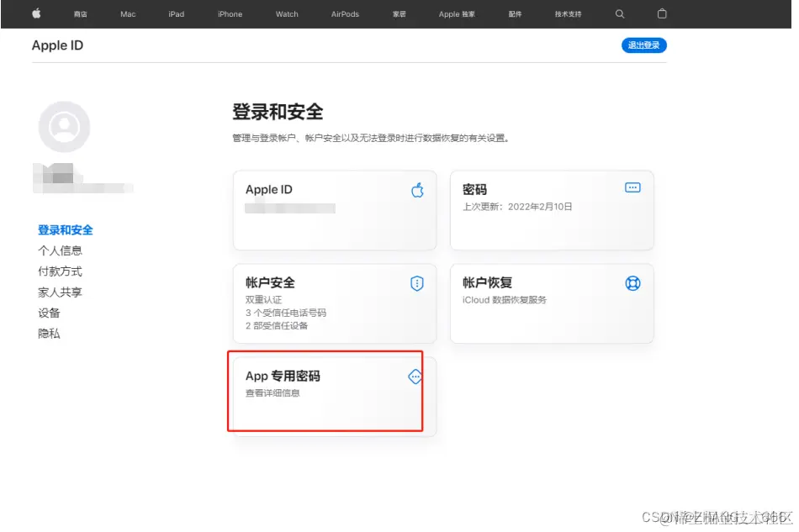Open the shopping bag icon

pyautogui.click(x=662, y=13)
